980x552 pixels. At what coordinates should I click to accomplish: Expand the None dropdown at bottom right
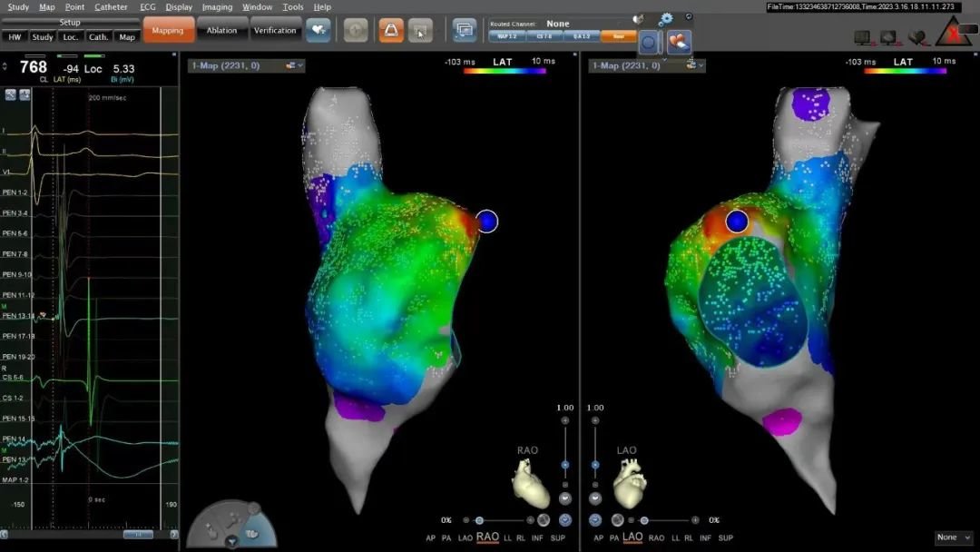[x=953, y=537]
